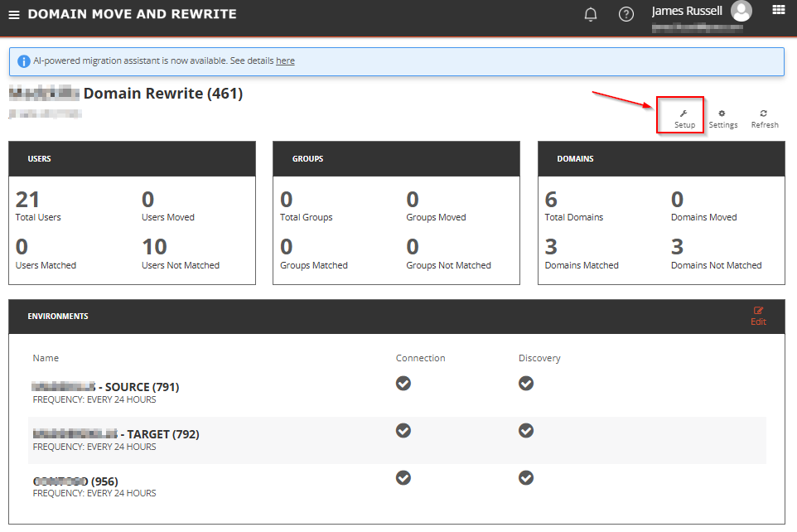The width and height of the screenshot is (797, 532).
Task: Click the Groups Moved value
Action: click(x=413, y=200)
